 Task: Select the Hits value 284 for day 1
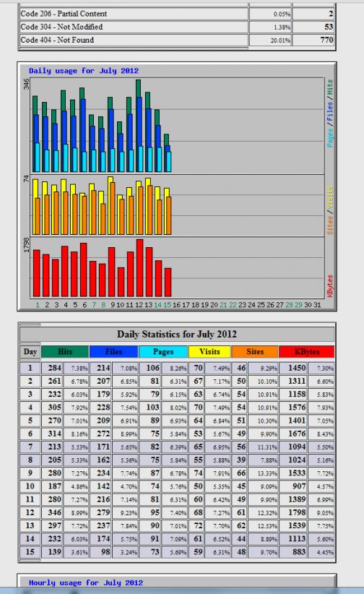(55, 368)
